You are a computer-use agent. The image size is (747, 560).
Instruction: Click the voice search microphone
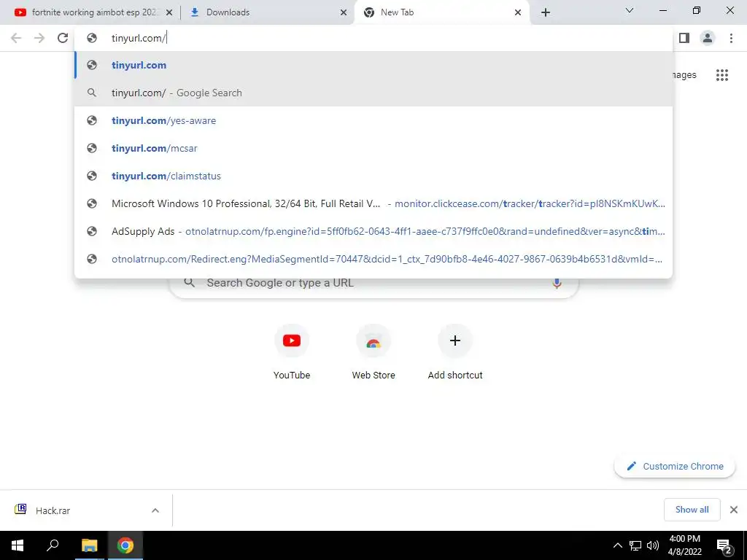(x=557, y=283)
